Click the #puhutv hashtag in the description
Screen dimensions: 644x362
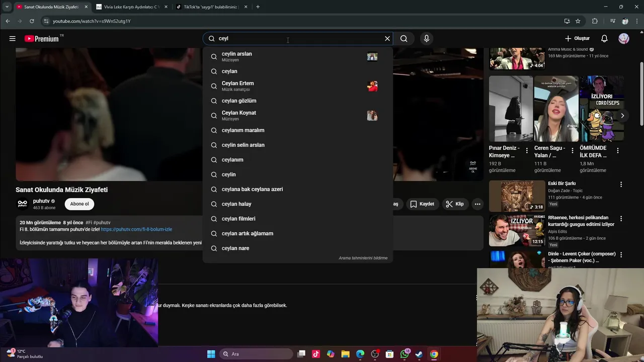click(x=102, y=223)
